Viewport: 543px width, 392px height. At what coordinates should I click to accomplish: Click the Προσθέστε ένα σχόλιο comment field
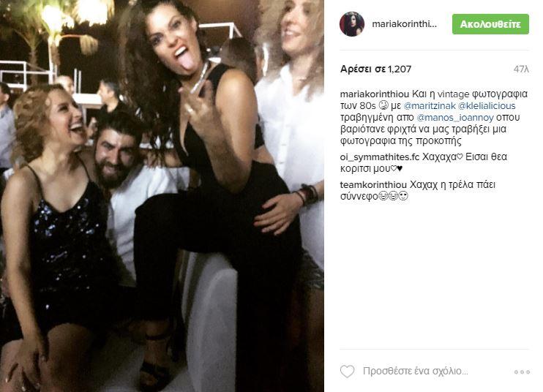pyautogui.click(x=415, y=372)
